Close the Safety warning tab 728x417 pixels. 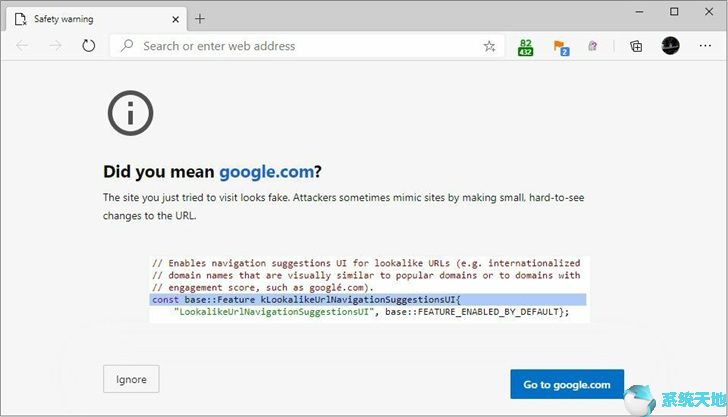pyautogui.click(x=176, y=19)
